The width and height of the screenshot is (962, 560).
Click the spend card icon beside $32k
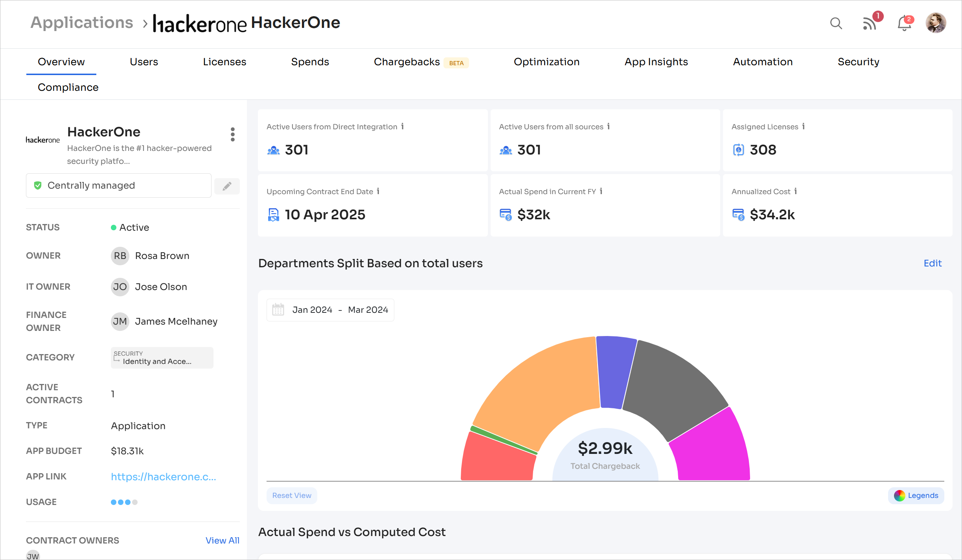tap(506, 215)
